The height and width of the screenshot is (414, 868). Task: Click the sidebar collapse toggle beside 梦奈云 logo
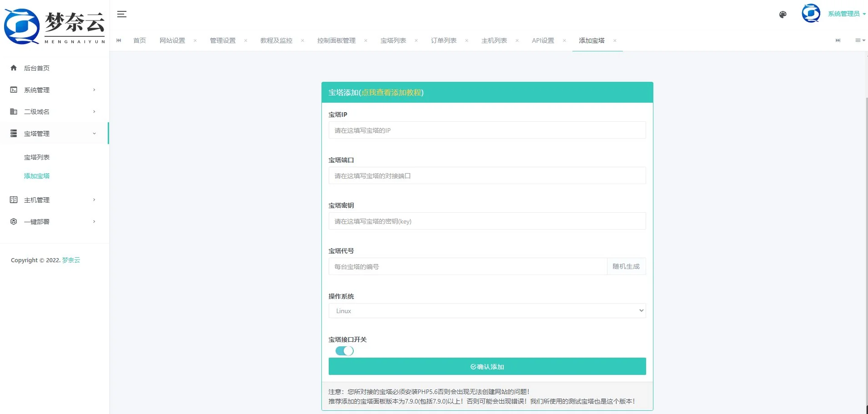121,14
